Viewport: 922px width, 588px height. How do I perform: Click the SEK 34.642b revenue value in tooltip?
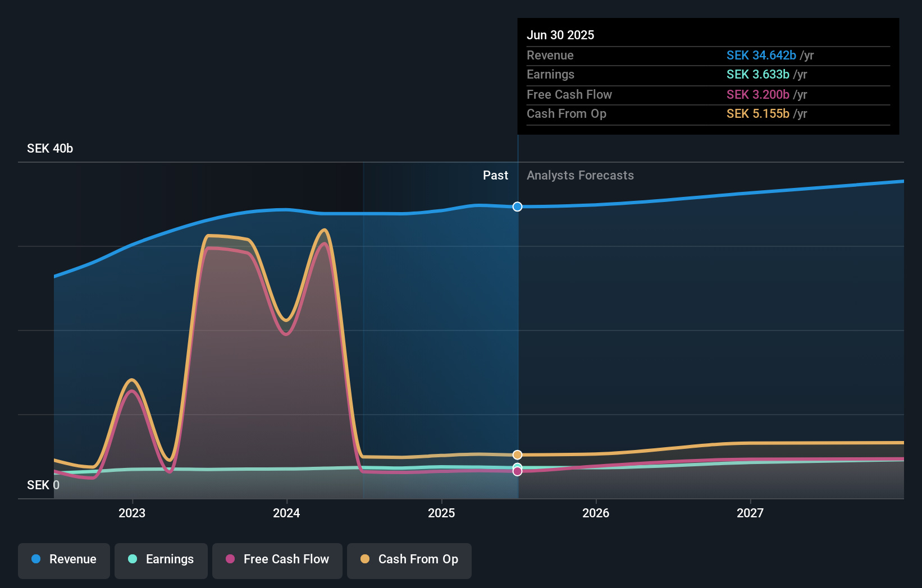click(761, 55)
